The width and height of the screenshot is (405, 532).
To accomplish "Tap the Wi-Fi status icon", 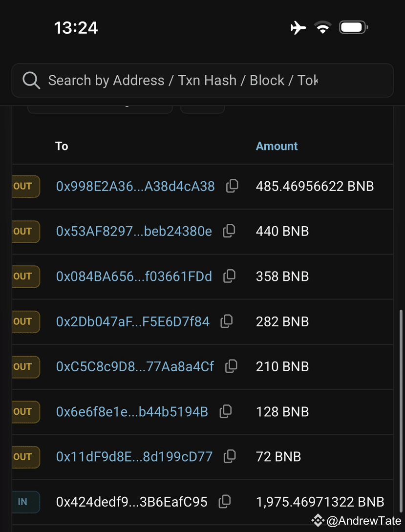I will [322, 27].
